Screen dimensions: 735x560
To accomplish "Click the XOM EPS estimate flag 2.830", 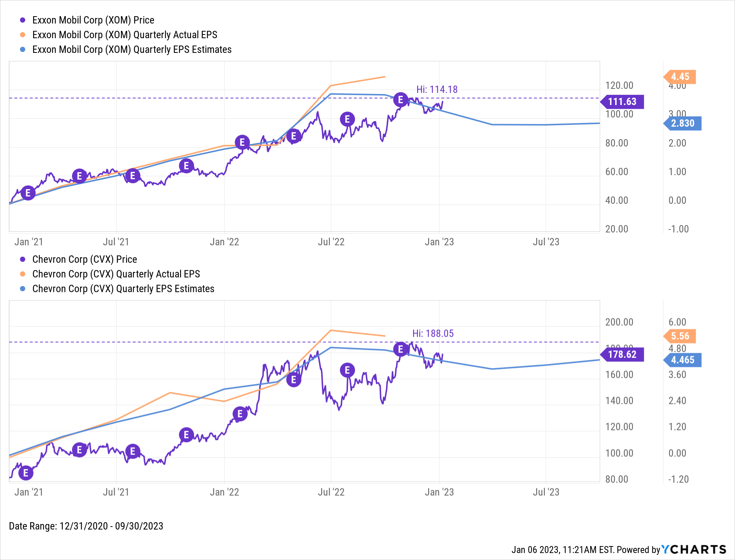I will pyautogui.click(x=682, y=123).
